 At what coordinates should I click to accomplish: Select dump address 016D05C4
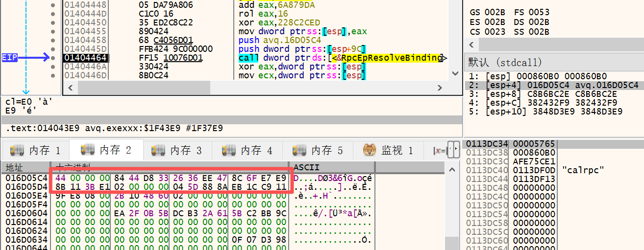point(27,178)
